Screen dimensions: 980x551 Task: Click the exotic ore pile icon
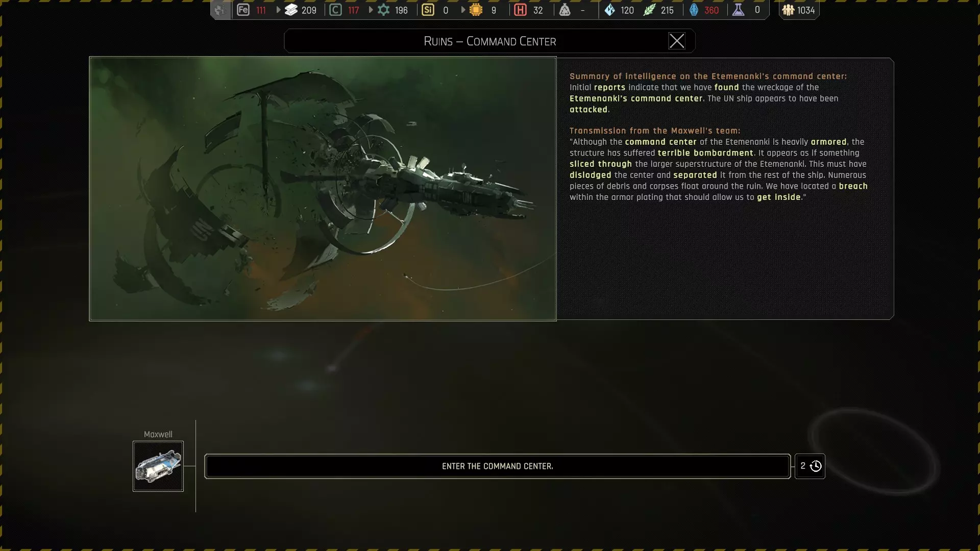565,10
